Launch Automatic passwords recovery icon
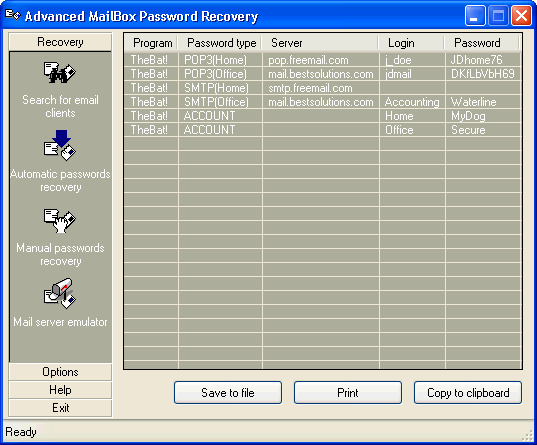 [x=60, y=145]
